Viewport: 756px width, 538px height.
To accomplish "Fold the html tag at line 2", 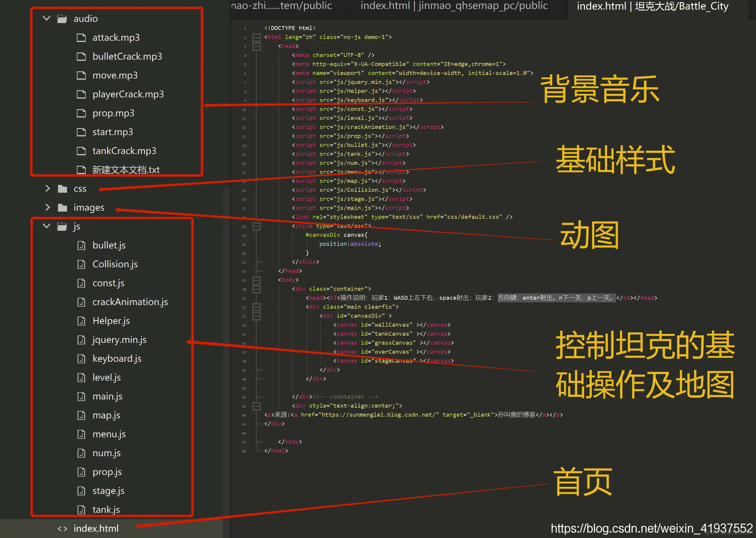I will tap(256, 37).
